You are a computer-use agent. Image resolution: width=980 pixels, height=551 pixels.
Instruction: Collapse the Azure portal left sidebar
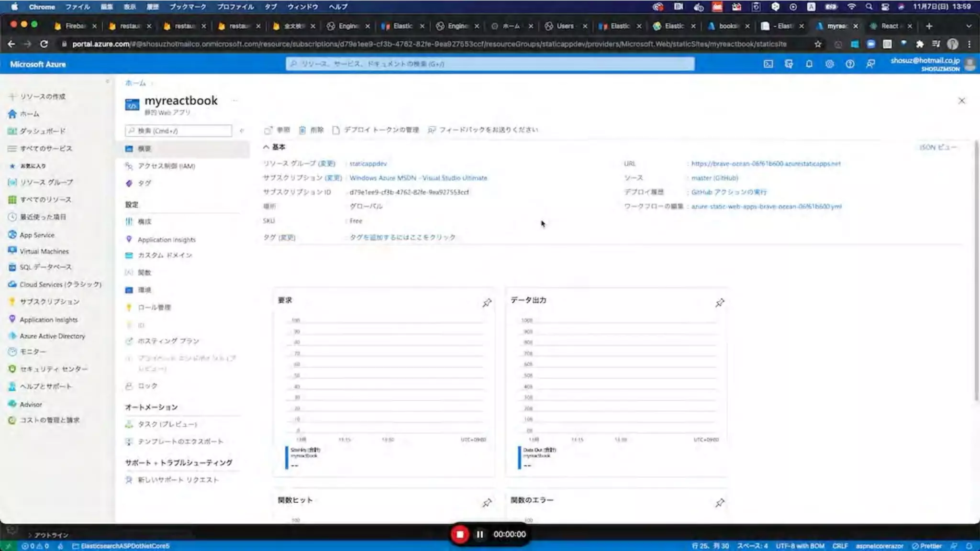tap(107, 82)
